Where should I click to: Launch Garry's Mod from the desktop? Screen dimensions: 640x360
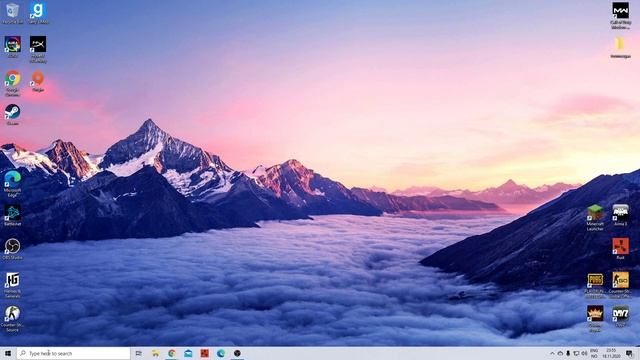coord(38,13)
